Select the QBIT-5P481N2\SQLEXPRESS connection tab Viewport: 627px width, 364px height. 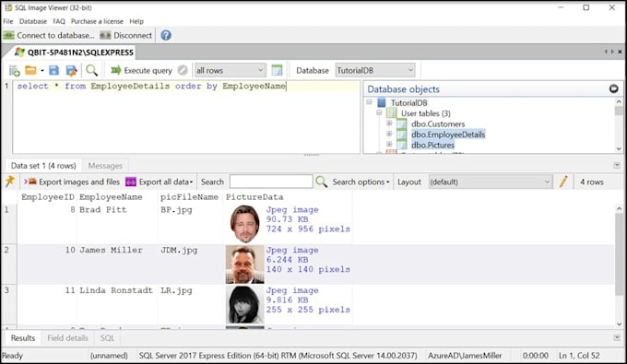(x=74, y=53)
